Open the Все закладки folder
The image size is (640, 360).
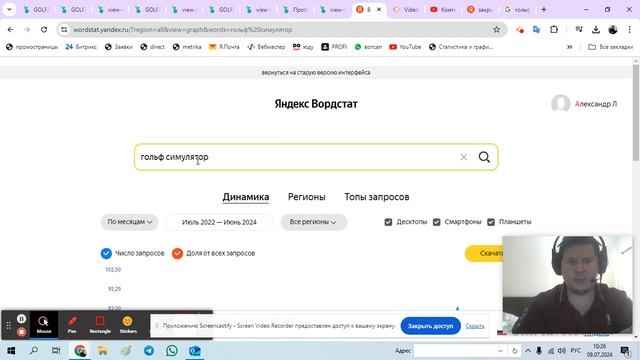pyautogui.click(x=611, y=47)
